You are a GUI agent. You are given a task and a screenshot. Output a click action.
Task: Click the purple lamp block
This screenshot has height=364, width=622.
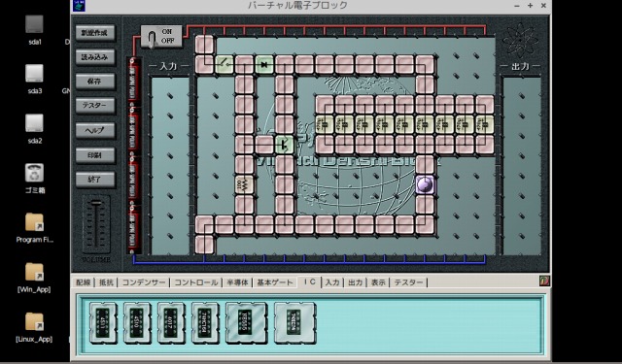[x=425, y=184]
